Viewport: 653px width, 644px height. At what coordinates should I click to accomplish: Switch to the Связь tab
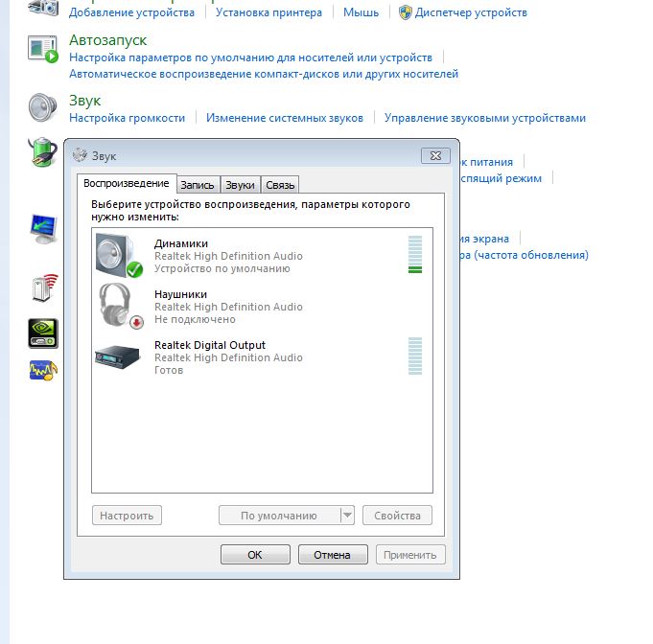280,185
